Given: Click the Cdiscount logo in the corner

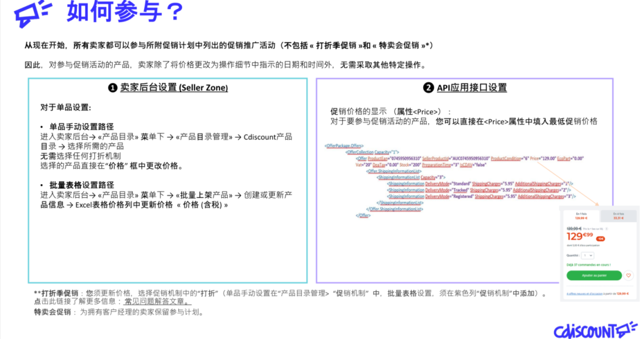Looking at the screenshot, I should point(595,330).
